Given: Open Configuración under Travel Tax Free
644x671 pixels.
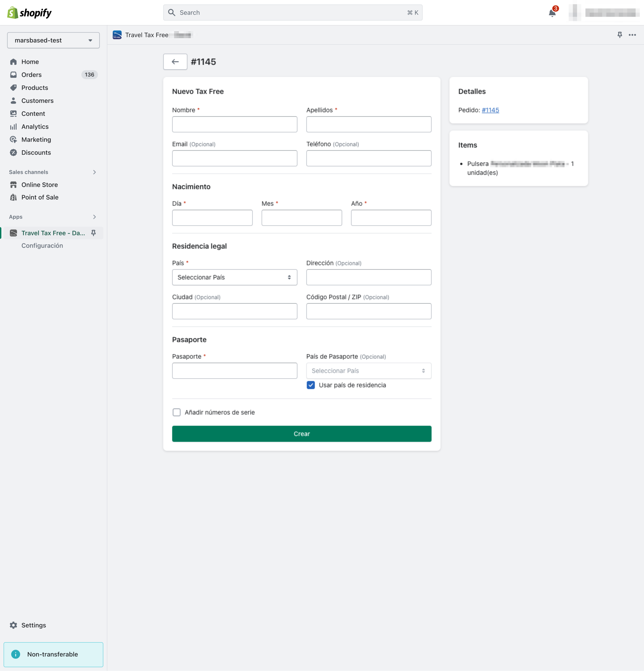Looking at the screenshot, I should (42, 246).
